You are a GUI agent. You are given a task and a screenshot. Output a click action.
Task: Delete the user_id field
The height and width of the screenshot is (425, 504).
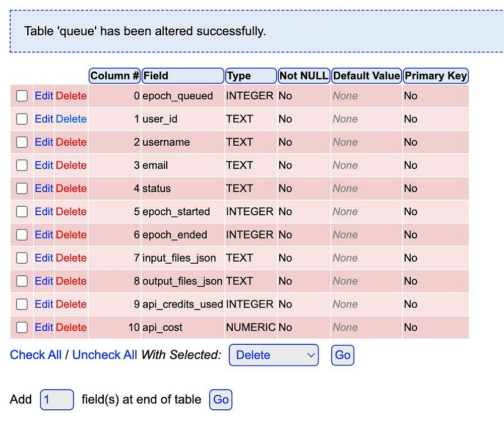pos(71,118)
